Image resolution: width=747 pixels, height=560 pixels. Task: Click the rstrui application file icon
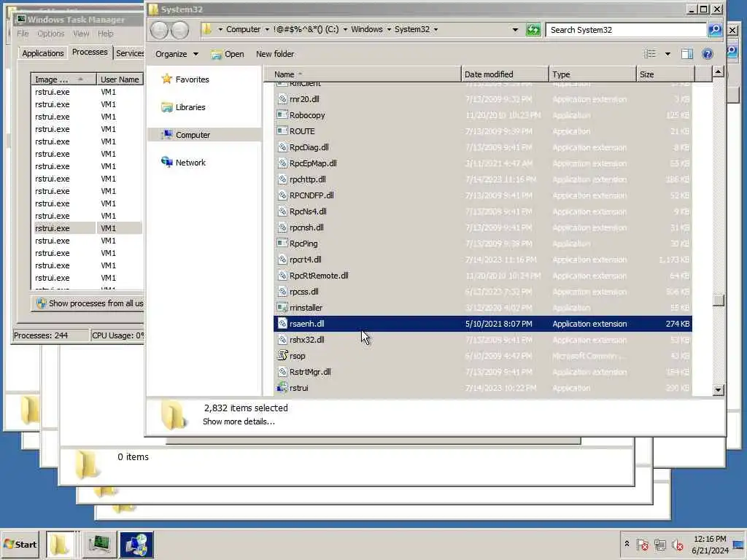(x=282, y=388)
